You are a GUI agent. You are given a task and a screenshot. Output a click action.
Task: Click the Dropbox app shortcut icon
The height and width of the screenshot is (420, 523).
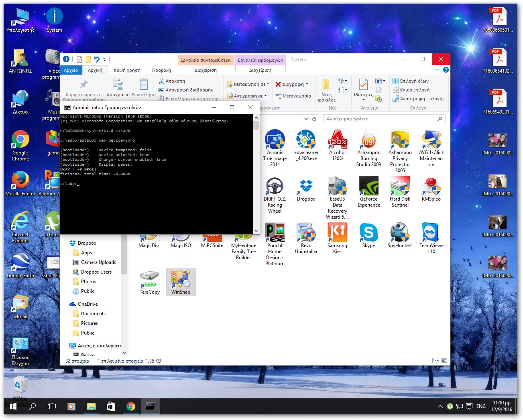coord(306,187)
